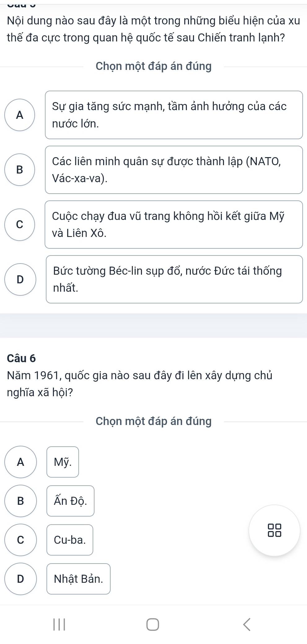The width and height of the screenshot is (307, 644).
Task: Open the floating question grid button
Action: 274,530
